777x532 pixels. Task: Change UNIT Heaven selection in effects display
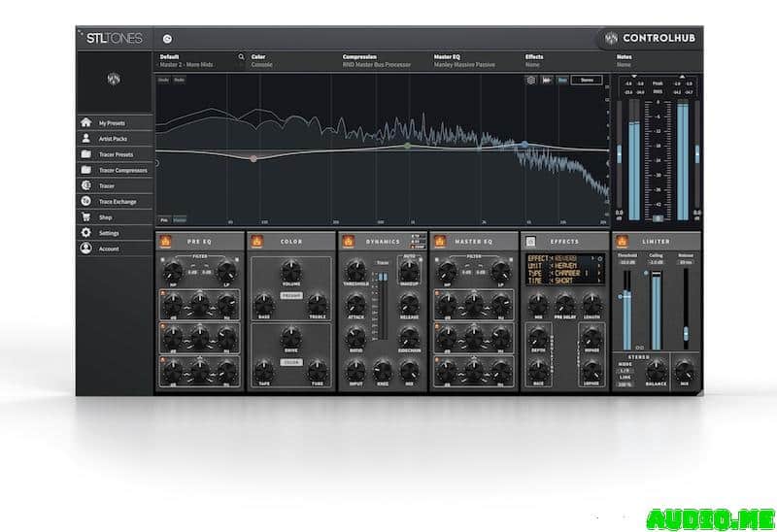tap(564, 265)
